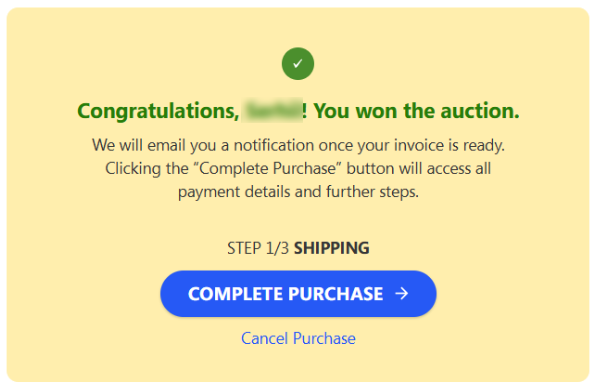596x388 pixels.
Task: Click the word PURCHASE on the blue button
Action: [x=335, y=294]
